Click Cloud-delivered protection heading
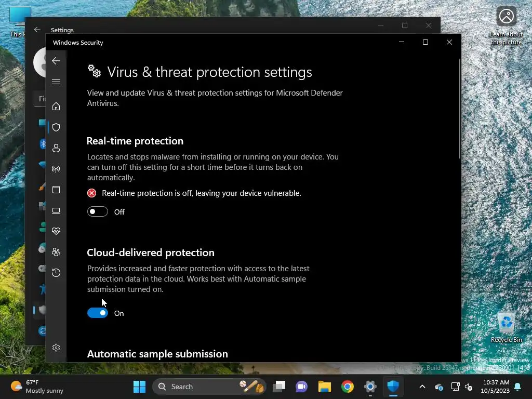Image resolution: width=532 pixels, height=399 pixels. (151, 252)
